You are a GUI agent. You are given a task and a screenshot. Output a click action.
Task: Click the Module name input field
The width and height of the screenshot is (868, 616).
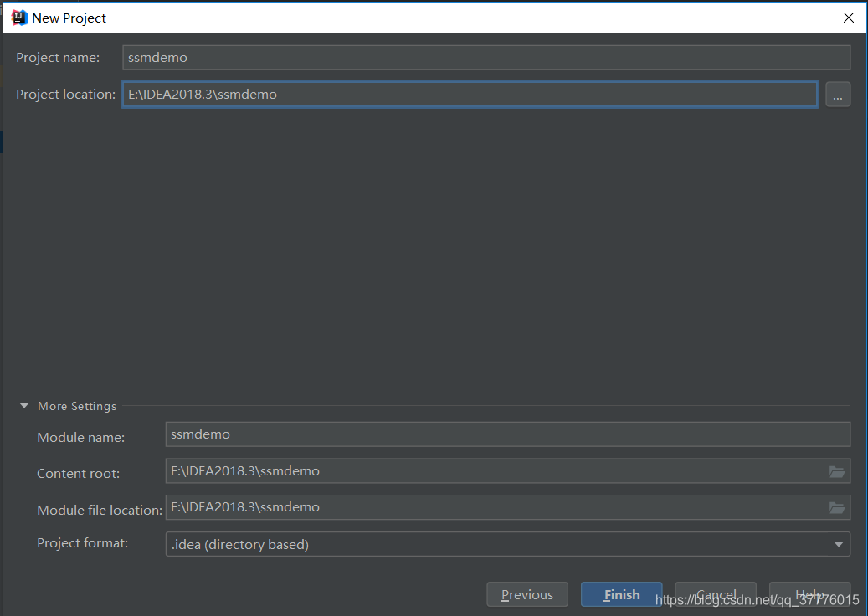[507, 434]
